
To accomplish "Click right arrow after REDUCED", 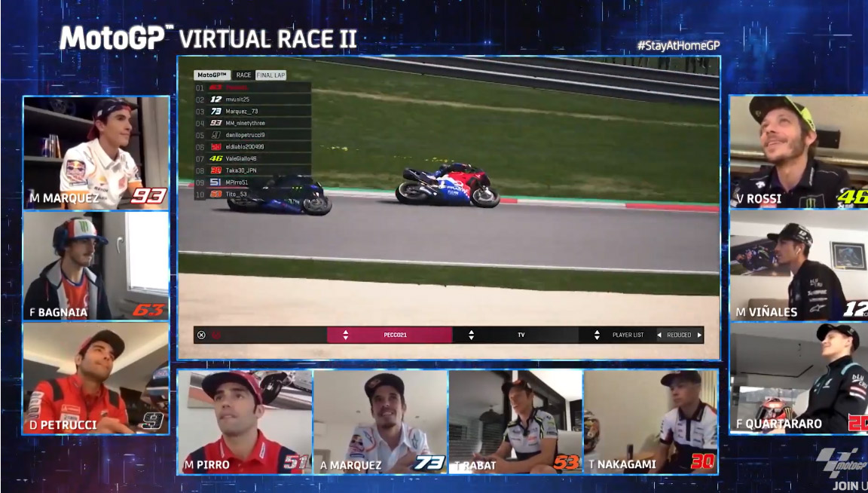I will (x=699, y=335).
